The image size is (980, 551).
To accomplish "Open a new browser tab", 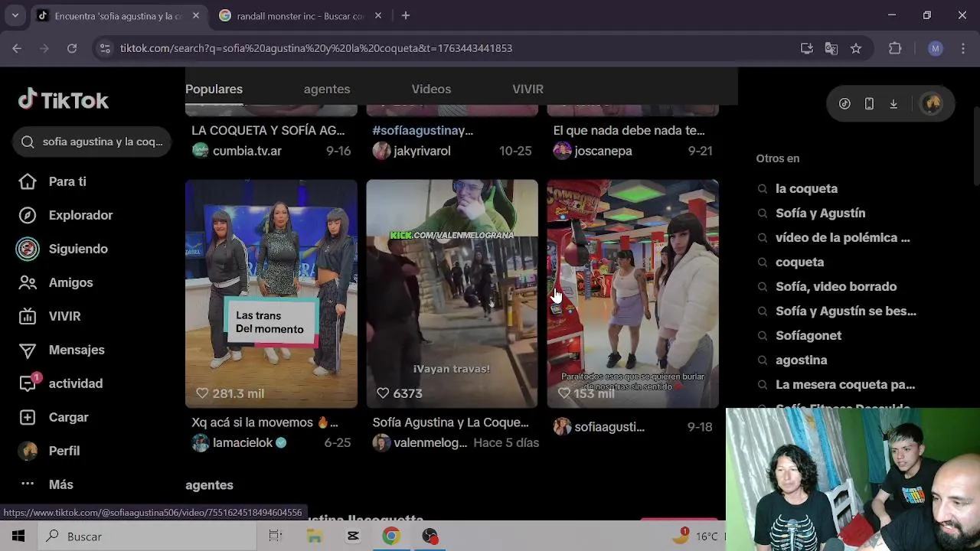I will (x=406, y=15).
